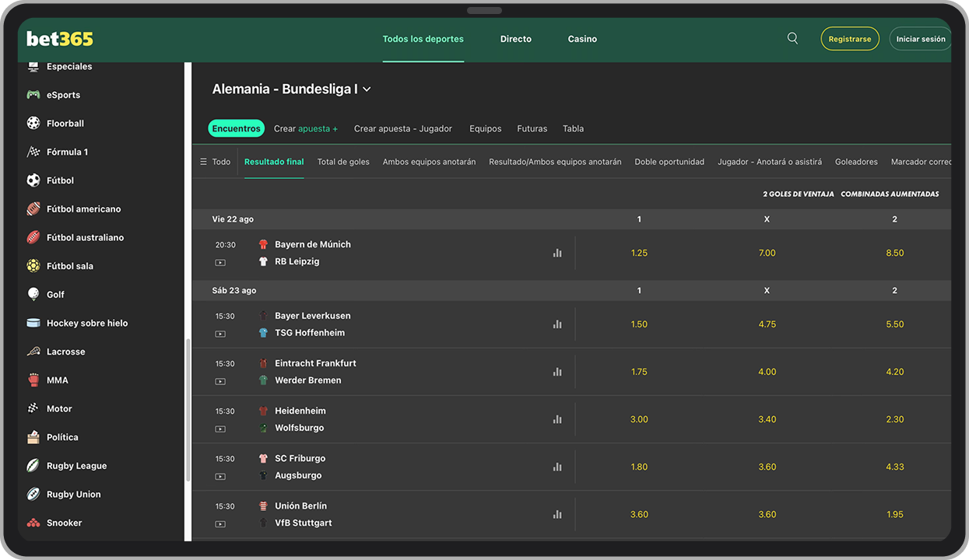This screenshot has height=560, width=969.
Task: Click the Motor checkered flag icon
Action: 33,408
